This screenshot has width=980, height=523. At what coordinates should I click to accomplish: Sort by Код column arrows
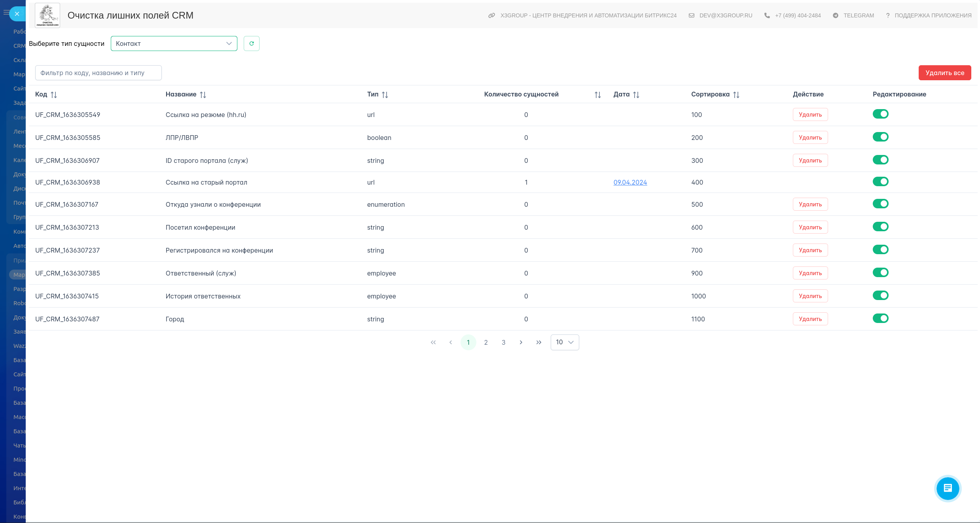pos(54,94)
